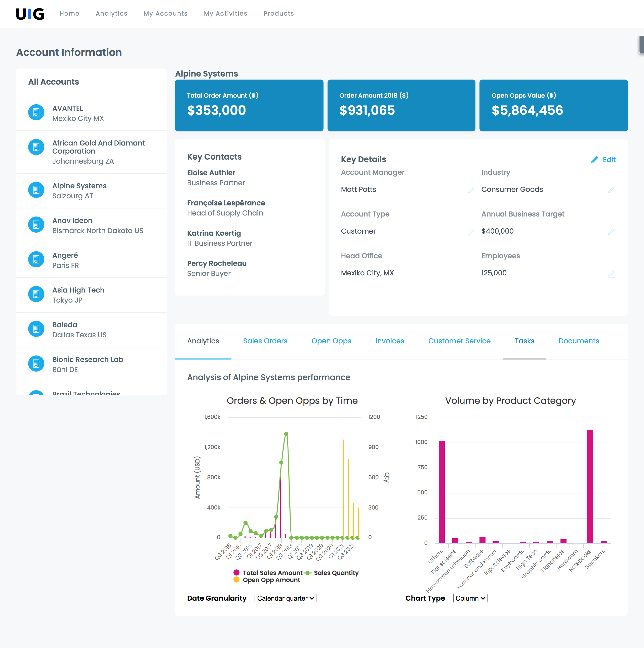Open the Chart Type dropdown
Viewport: 644px width, 648px height.
(470, 598)
